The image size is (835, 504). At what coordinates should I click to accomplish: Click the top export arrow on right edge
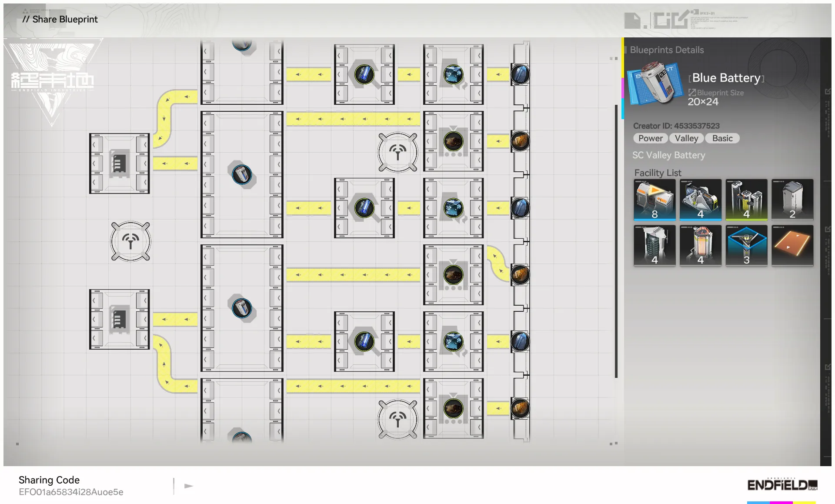coord(828,91)
